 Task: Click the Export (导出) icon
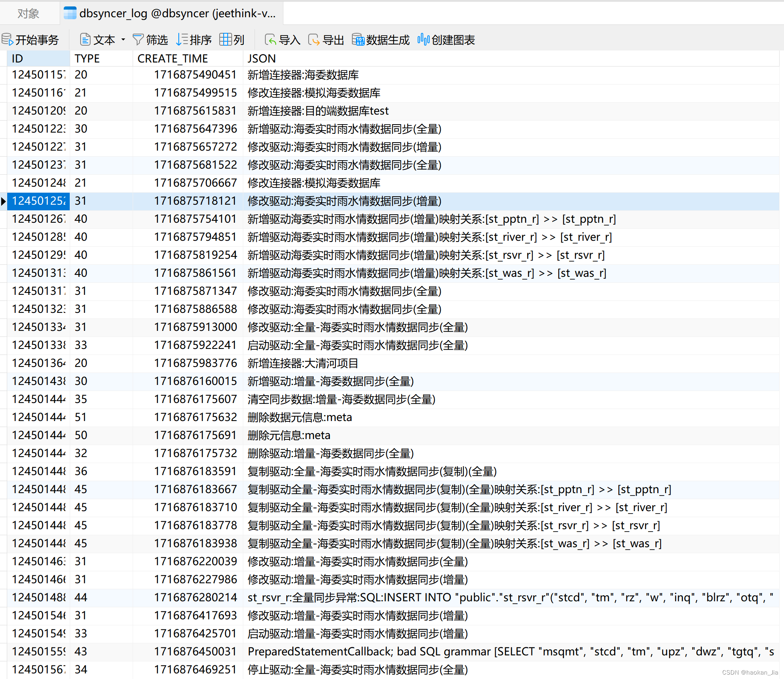314,40
